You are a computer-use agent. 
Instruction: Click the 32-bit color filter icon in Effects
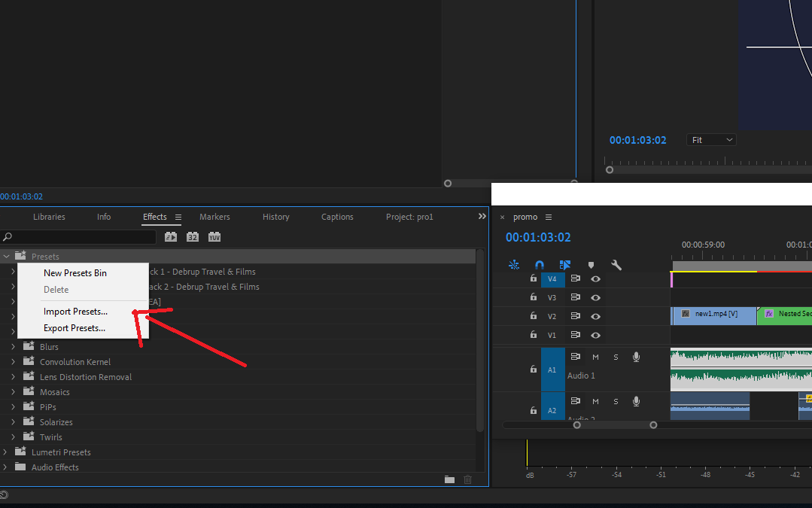coord(193,236)
